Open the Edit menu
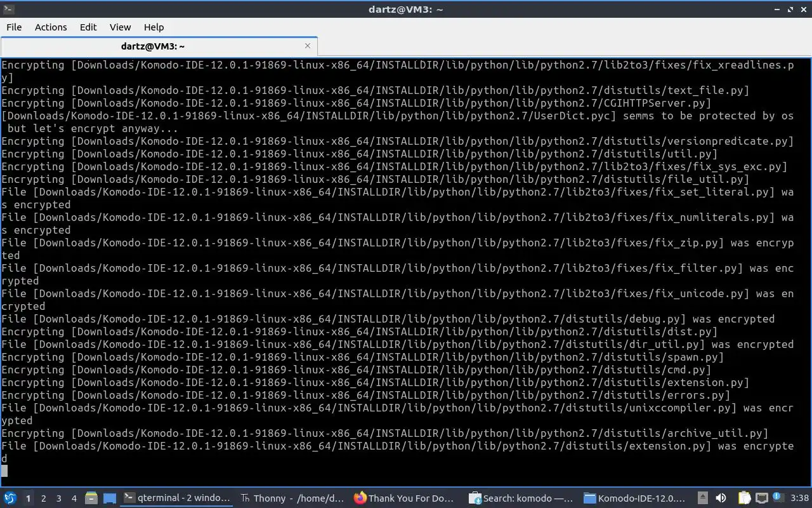Screen dimensions: 812x508 [88, 27]
